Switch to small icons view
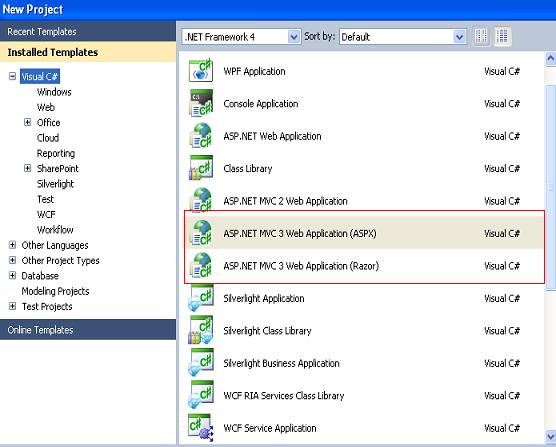 coord(481,36)
